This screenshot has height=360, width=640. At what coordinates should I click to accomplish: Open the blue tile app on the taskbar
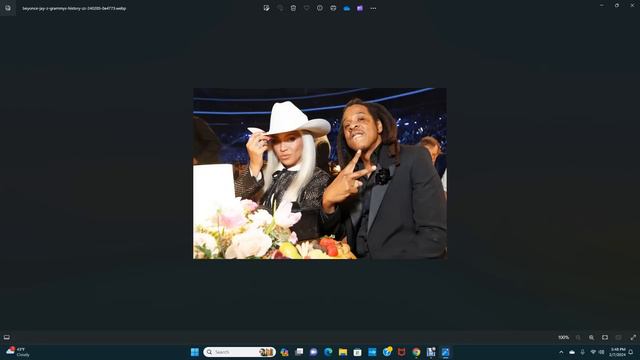pos(372,352)
